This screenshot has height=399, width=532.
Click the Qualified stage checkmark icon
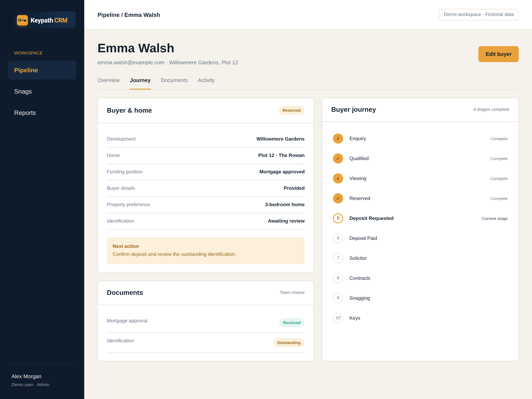coord(338,158)
